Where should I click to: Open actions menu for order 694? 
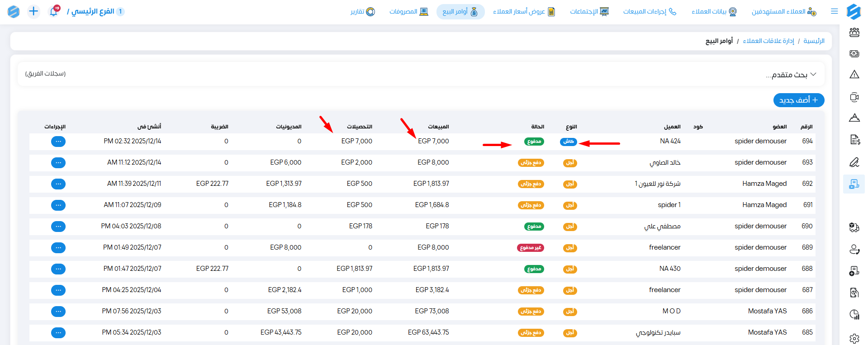pyautogui.click(x=58, y=142)
